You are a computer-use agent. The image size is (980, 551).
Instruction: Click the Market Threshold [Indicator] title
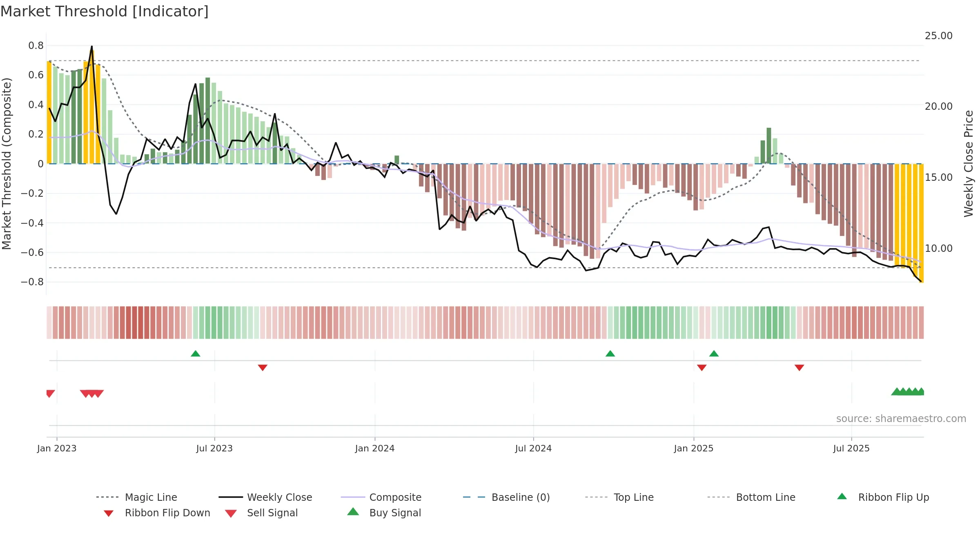pos(105,11)
